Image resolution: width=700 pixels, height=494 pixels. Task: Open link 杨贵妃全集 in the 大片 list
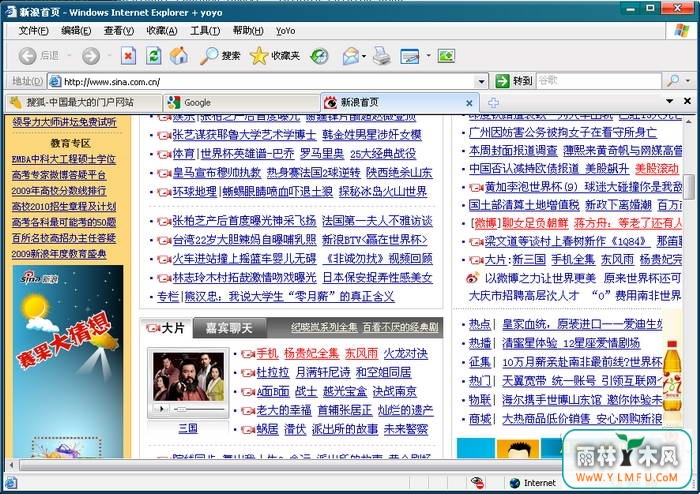tap(312, 354)
